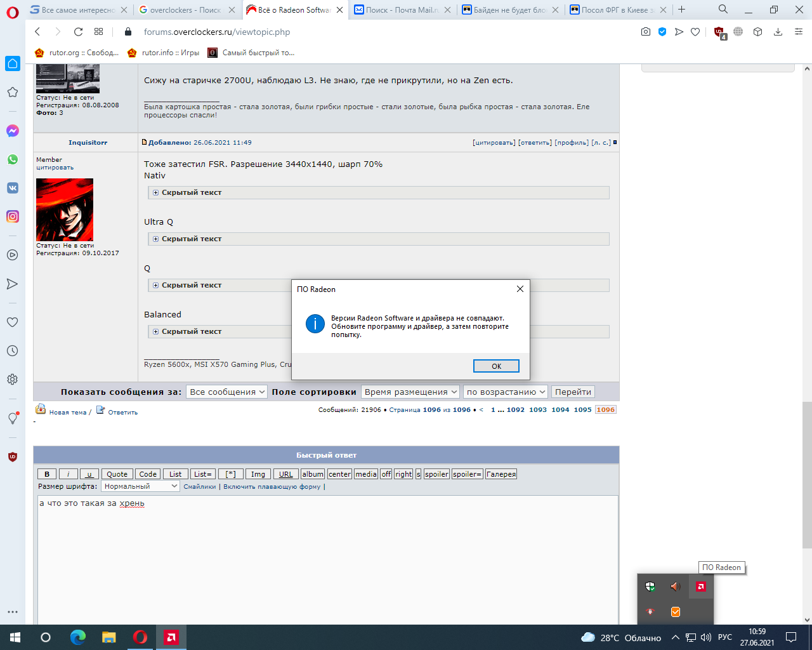Screen dimensions: 812x650
Task: Click the Bold 'B' formatting button
Action: (x=46, y=474)
